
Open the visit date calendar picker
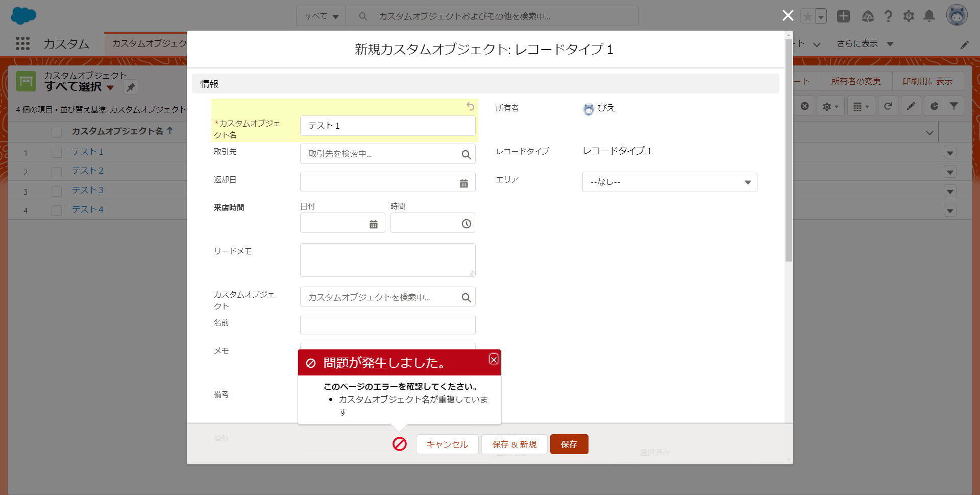tap(374, 224)
